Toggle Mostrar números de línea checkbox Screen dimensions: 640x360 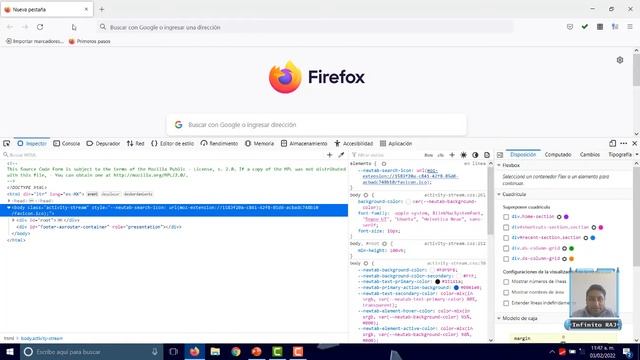[x=506, y=282]
